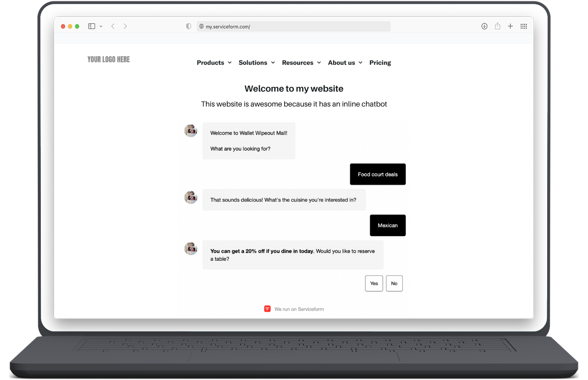Image resolution: width=588 pixels, height=380 pixels.
Task: Click the inline chatbot subtitle text
Action: click(294, 104)
